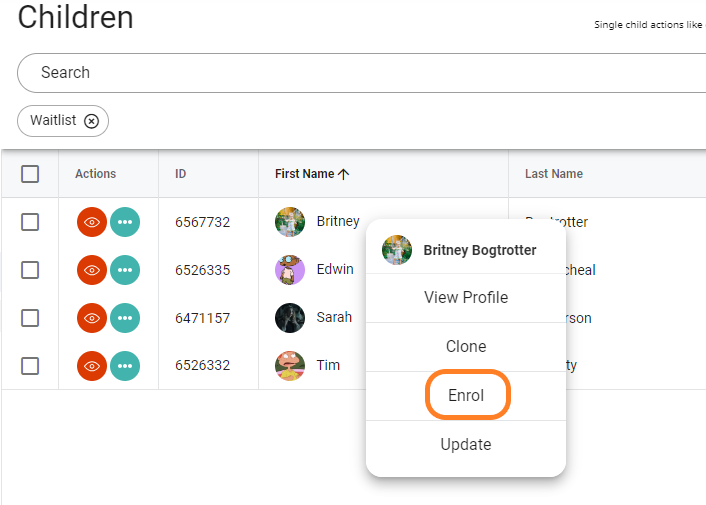Click the eye icon for Britney's row
The width and height of the screenshot is (706, 505).
tap(92, 222)
